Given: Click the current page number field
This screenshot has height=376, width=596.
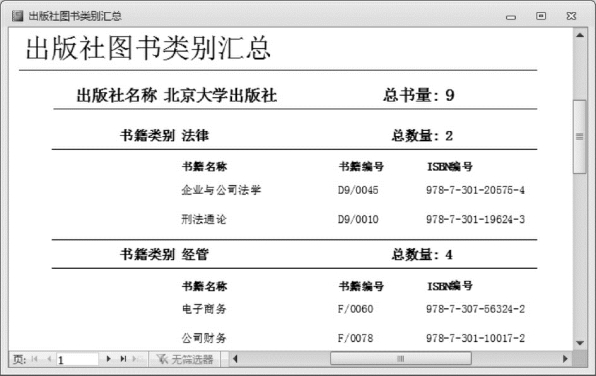Looking at the screenshot, I should coord(78,360).
